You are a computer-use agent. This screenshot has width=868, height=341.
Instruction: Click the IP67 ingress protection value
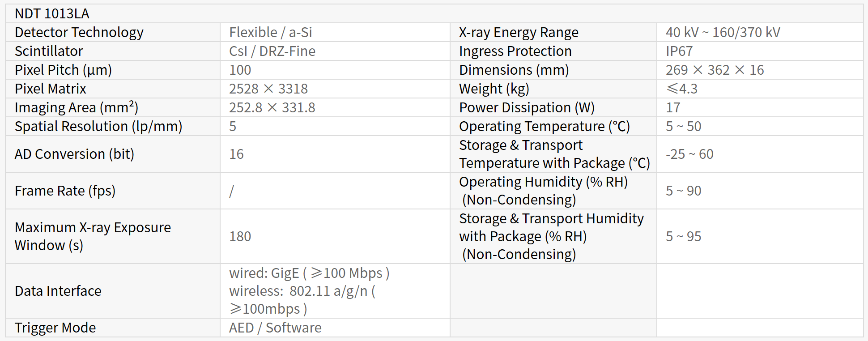pos(679,51)
